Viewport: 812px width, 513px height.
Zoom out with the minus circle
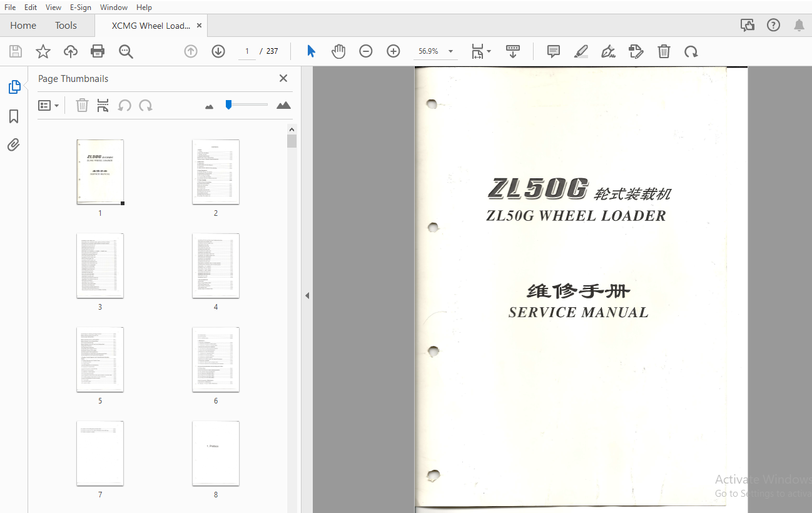point(366,51)
